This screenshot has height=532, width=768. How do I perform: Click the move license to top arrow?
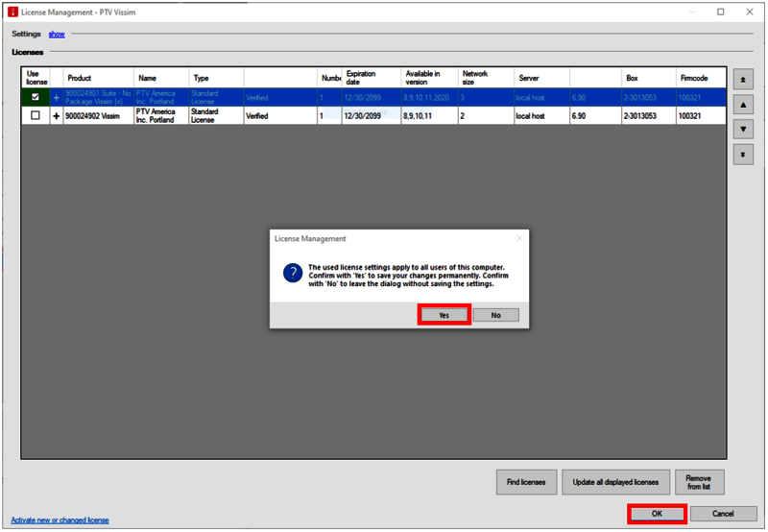(743, 79)
